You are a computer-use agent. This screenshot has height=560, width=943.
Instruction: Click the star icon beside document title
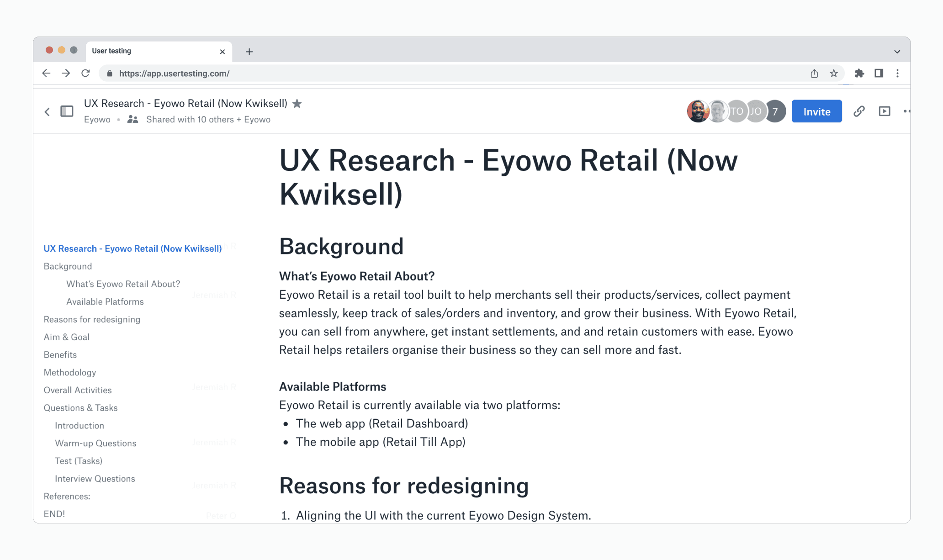(x=297, y=104)
